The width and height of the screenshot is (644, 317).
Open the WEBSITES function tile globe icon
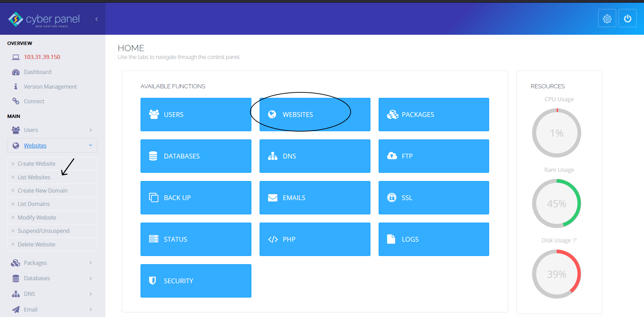click(x=272, y=115)
